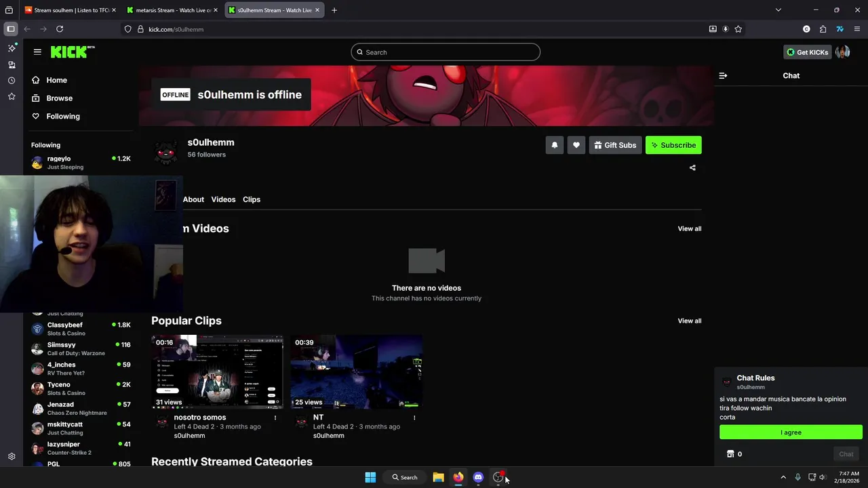This screenshot has height=488, width=868.
Task: Open lazysniper channel in Following list
Action: tap(81, 448)
